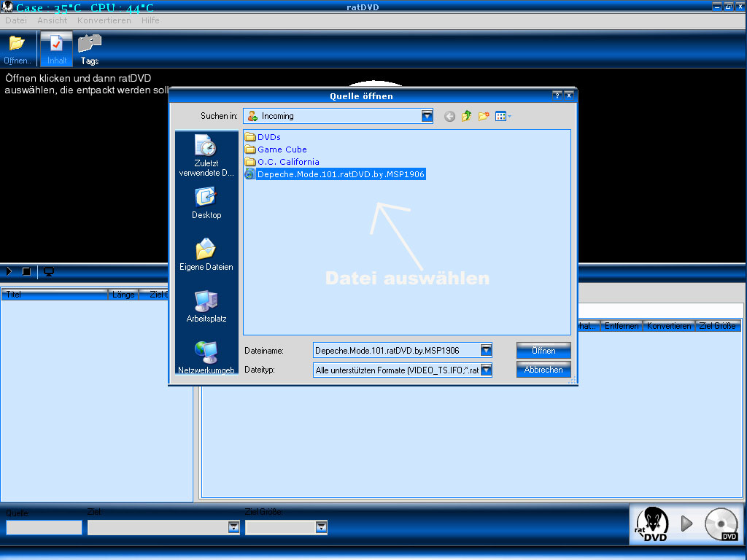Minimize the ratDVD window
This screenshot has height=560, width=747.
point(716,6)
